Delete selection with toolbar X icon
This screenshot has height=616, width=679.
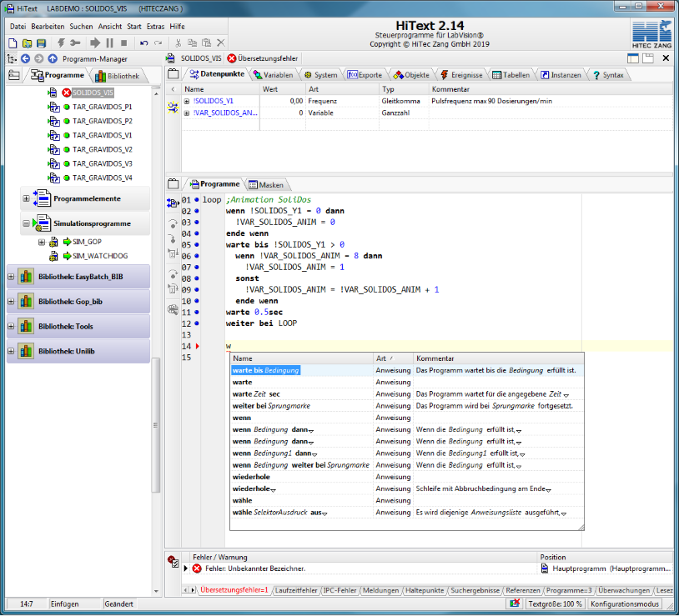[x=221, y=43]
